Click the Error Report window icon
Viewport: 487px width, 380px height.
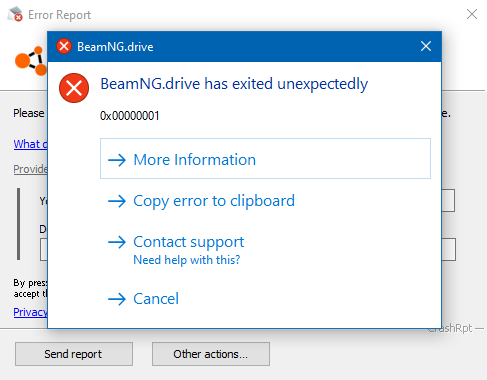pyautogui.click(x=15, y=14)
